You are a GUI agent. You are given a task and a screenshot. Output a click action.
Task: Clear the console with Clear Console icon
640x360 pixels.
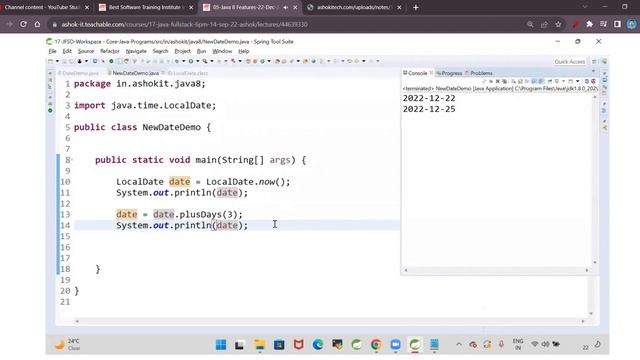513,81
